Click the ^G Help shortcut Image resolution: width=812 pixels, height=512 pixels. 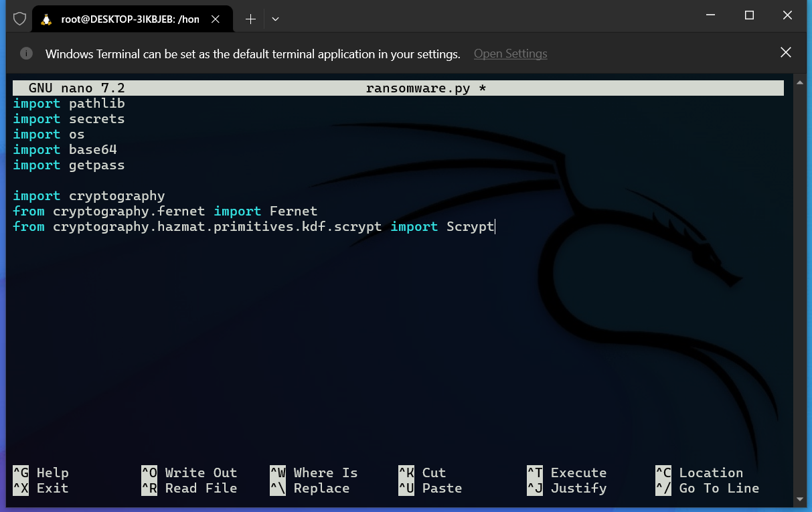pos(41,473)
